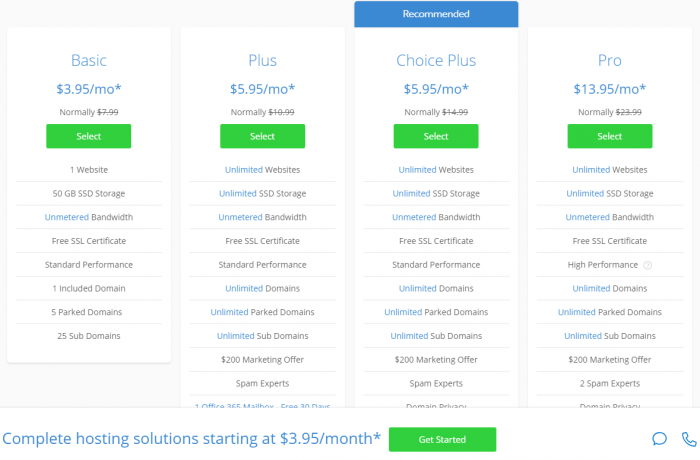
Task: Click the green Get Started button
Action: pyautogui.click(x=442, y=439)
